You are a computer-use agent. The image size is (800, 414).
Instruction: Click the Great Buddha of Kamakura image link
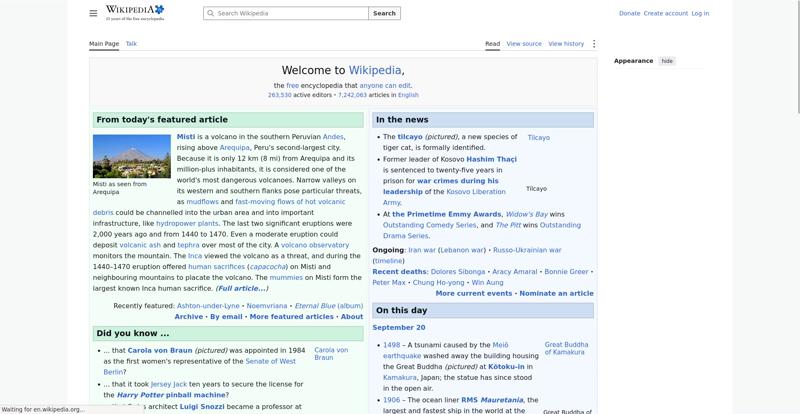(x=566, y=348)
